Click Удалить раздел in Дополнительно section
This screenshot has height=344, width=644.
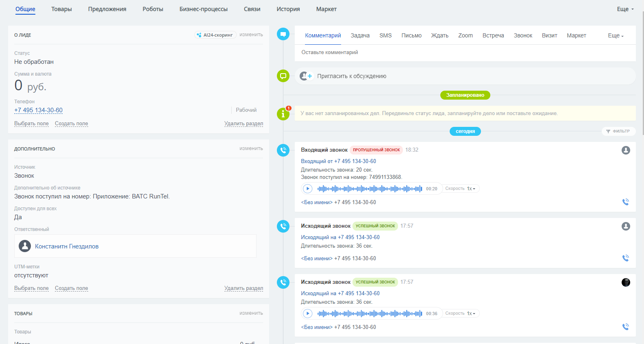click(x=244, y=288)
